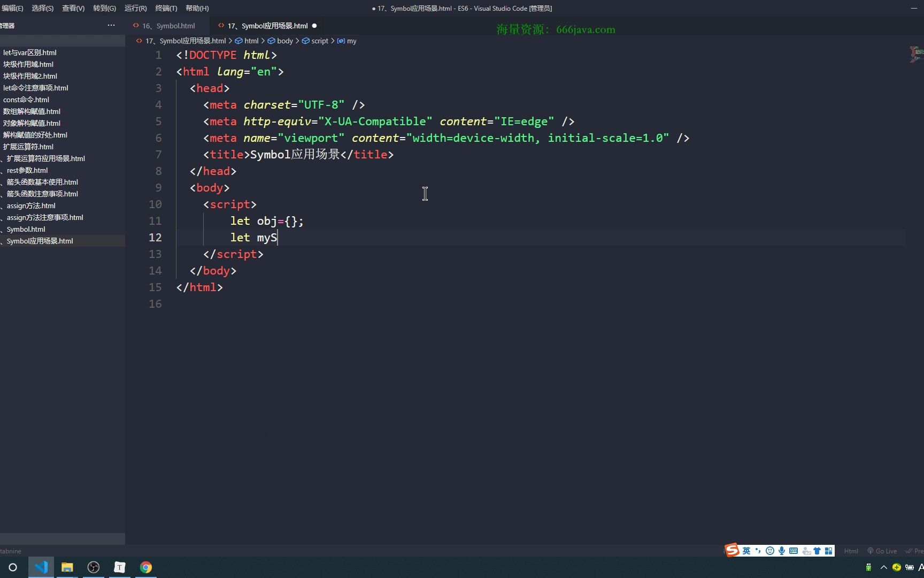Open 解构赋值的好处.html file

click(63, 135)
